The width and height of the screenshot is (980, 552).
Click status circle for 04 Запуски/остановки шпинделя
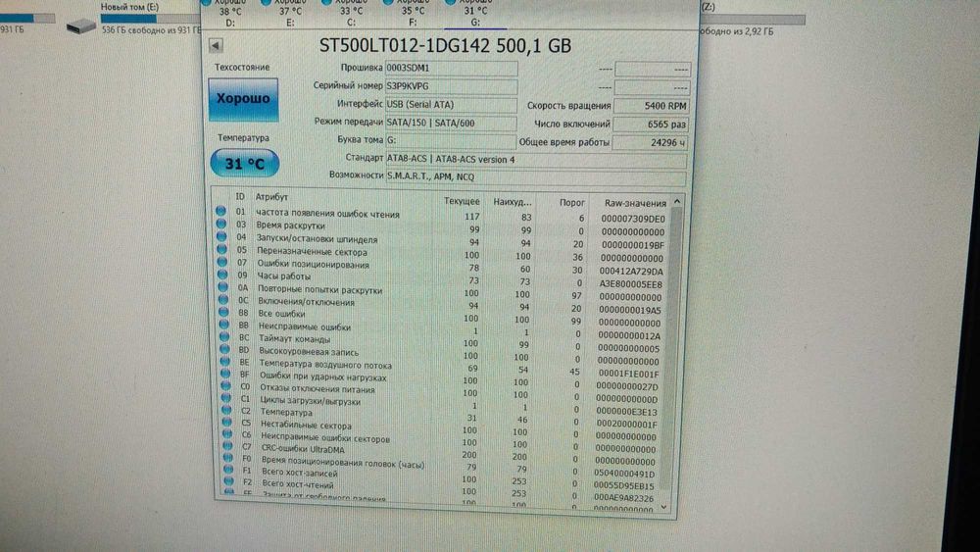tap(221, 236)
